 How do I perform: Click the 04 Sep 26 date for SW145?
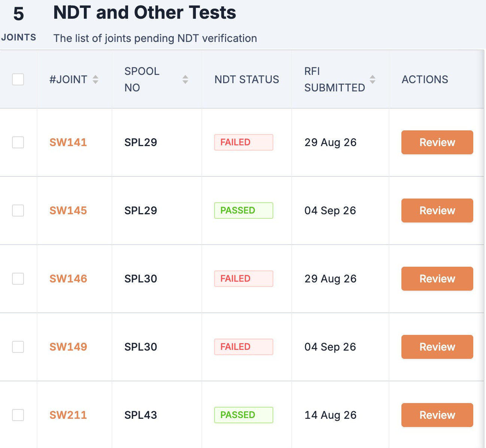(330, 211)
